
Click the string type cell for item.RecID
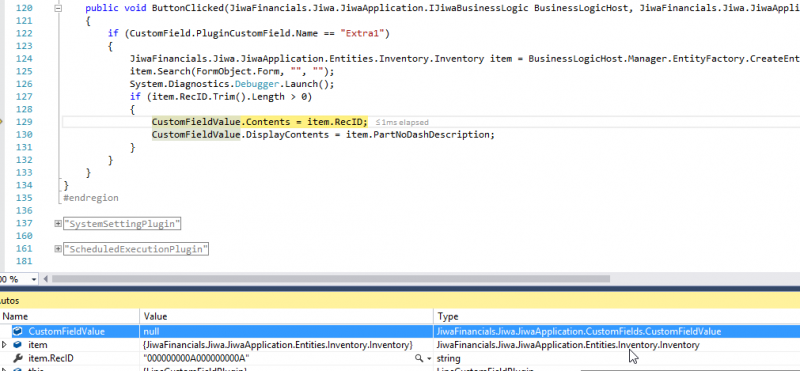click(x=448, y=359)
